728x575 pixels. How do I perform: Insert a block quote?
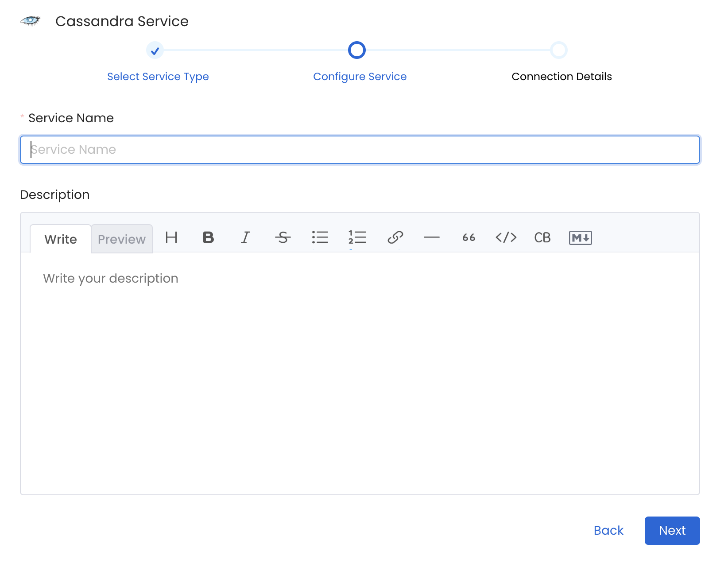coord(469,238)
